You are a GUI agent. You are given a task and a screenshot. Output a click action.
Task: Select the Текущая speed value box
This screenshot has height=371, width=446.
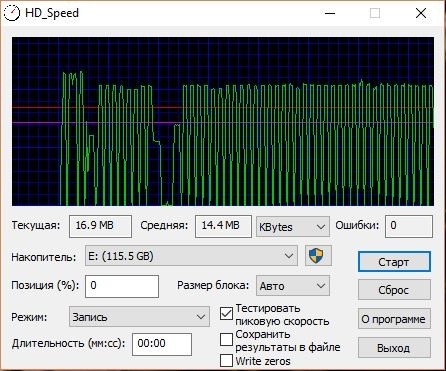[100, 226]
